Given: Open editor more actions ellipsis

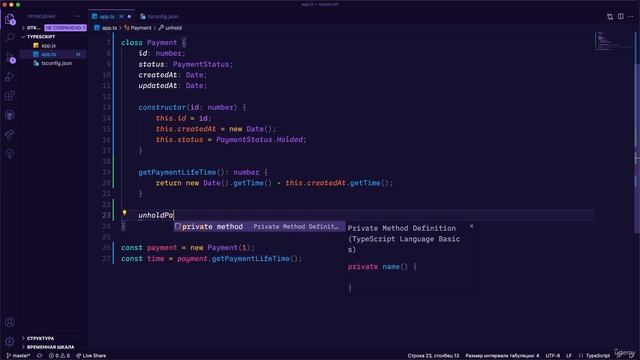Looking at the screenshot, I should 631,17.
